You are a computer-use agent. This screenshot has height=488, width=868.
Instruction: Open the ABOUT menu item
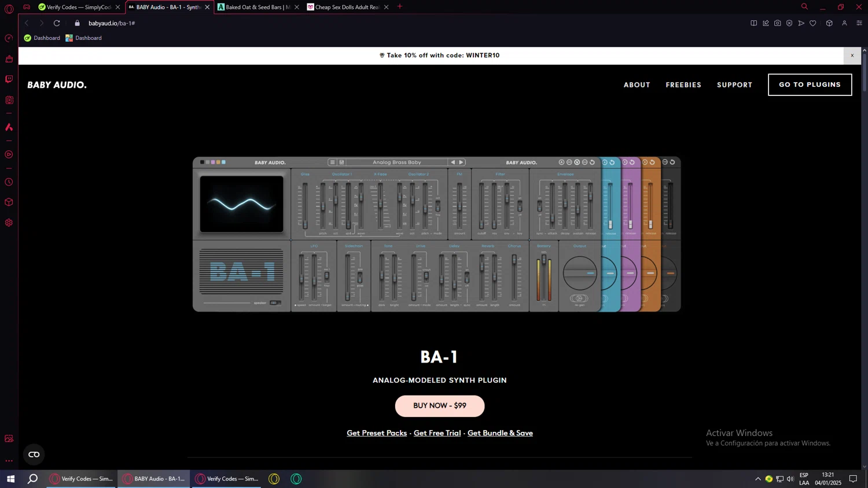(637, 85)
